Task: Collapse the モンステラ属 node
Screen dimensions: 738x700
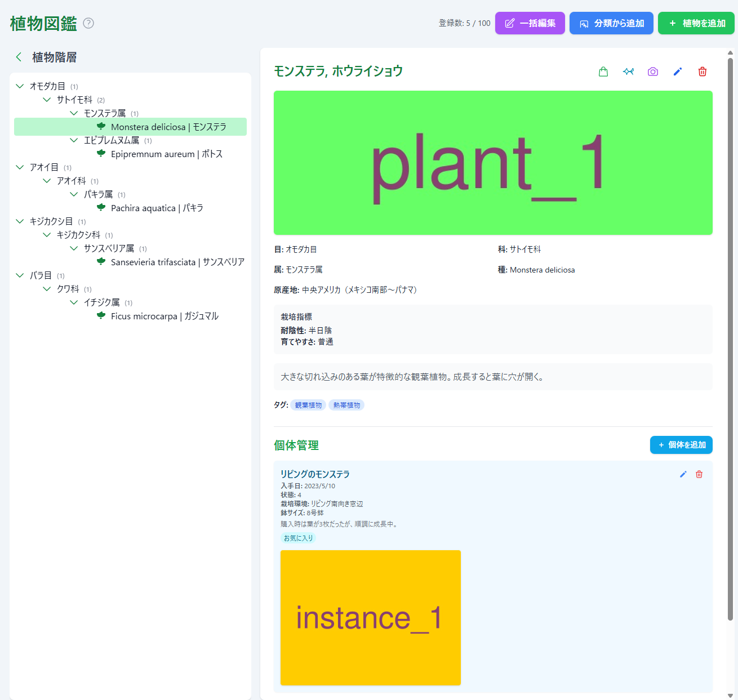Action: pos(74,113)
